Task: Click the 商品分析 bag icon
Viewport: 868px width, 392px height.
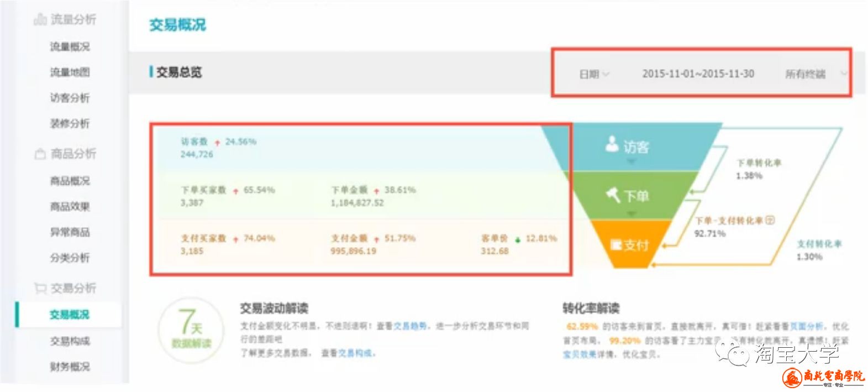Action: pos(40,154)
